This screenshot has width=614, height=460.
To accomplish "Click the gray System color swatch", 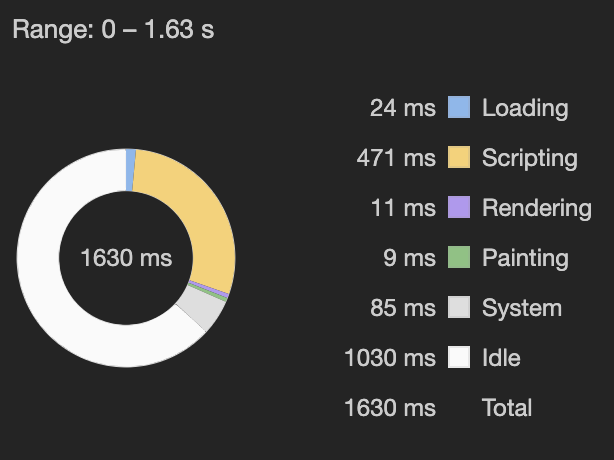I will tap(459, 307).
